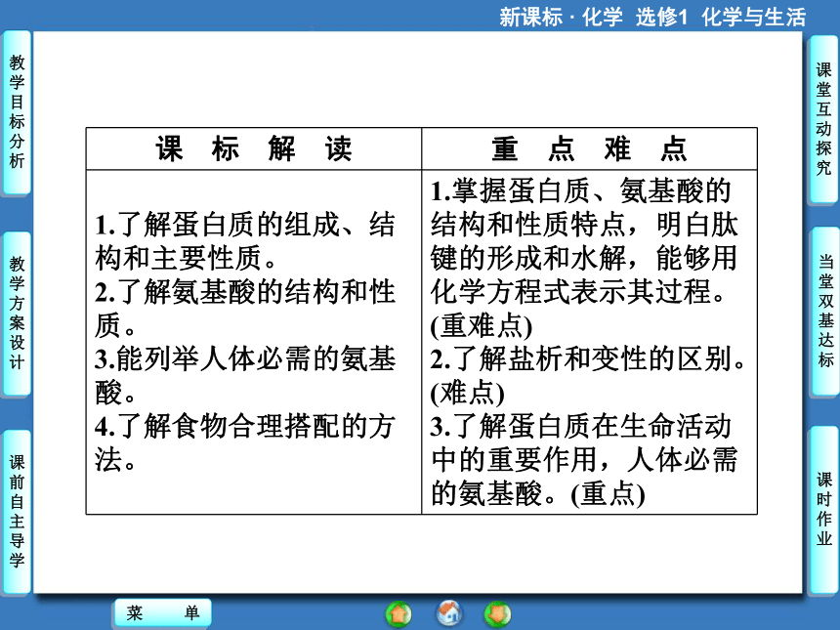Click text 1.掌握蛋白质、氨基酸的
This screenshot has height=630, width=840.
tap(581, 190)
